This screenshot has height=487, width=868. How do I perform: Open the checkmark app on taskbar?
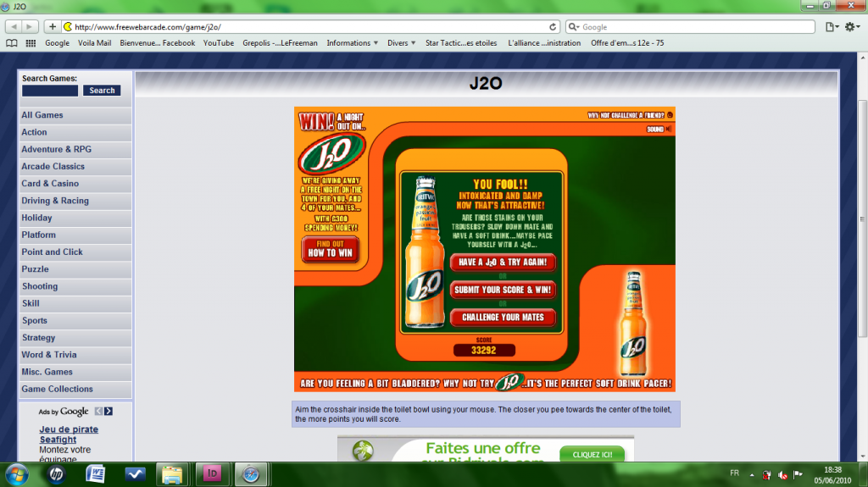(x=135, y=474)
